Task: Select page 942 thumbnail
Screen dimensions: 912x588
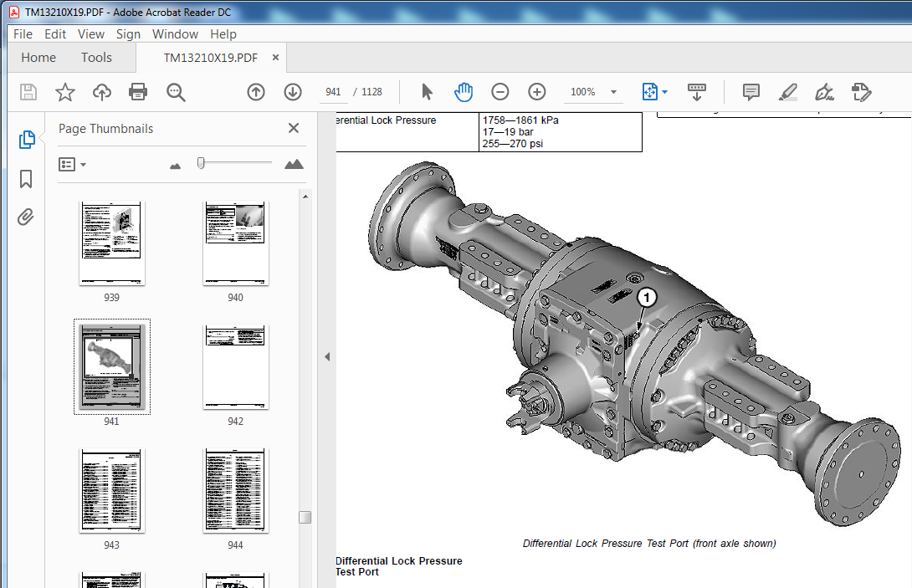Action: (236, 367)
